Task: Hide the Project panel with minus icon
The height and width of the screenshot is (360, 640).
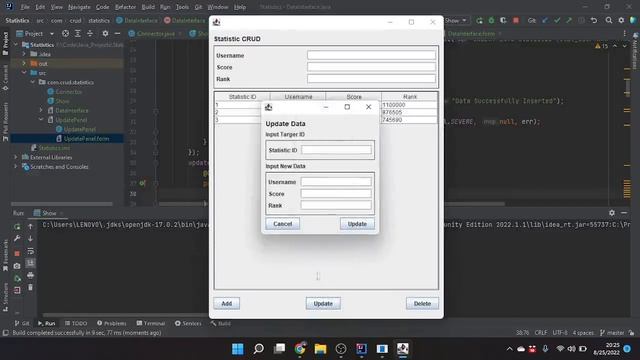Action: coord(118,33)
